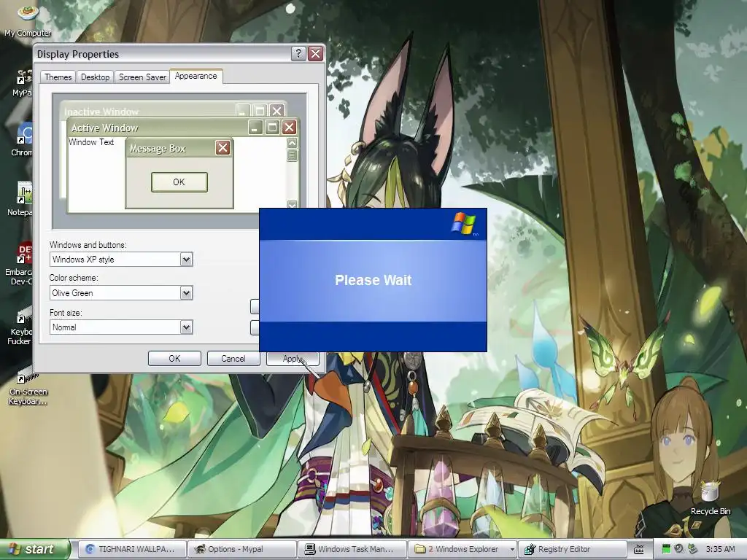Click the Display Properties help question-mark button
The width and height of the screenshot is (747, 560).
tap(298, 53)
